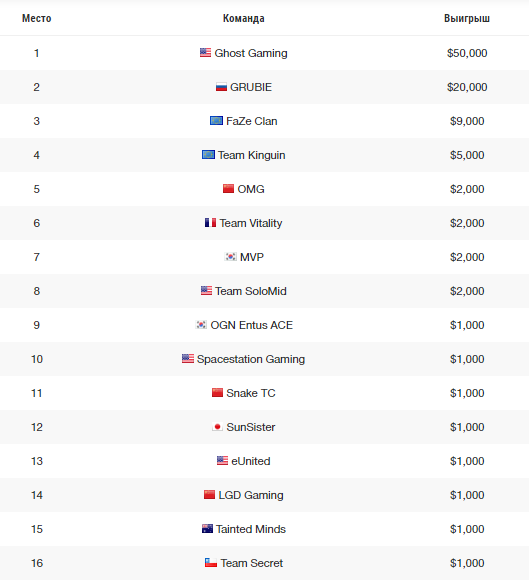Click the LGD Gaming team name

pos(251,495)
